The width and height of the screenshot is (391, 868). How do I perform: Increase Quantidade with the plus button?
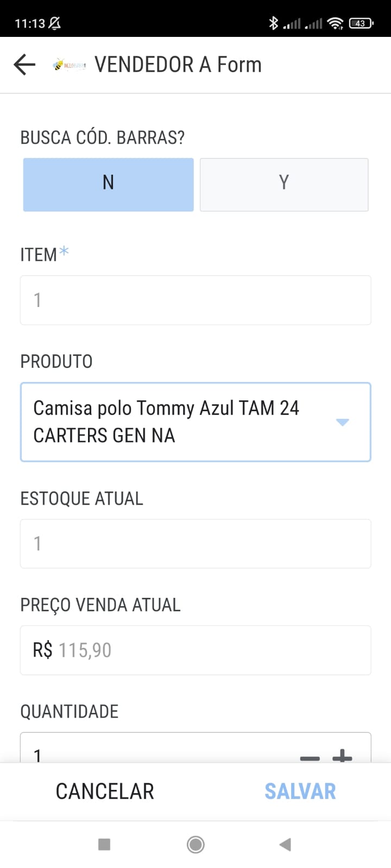pyautogui.click(x=342, y=755)
